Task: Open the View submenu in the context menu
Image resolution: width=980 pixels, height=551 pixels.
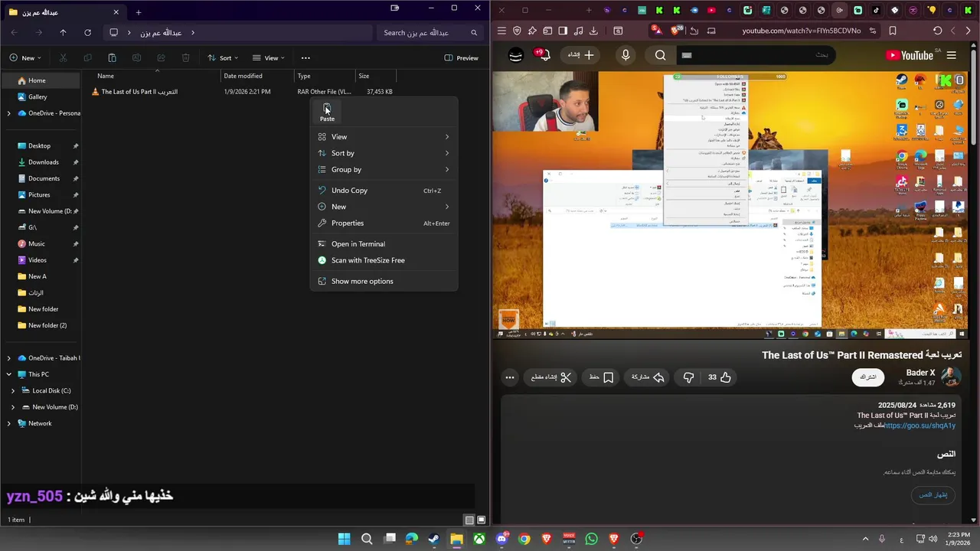Action: point(384,137)
